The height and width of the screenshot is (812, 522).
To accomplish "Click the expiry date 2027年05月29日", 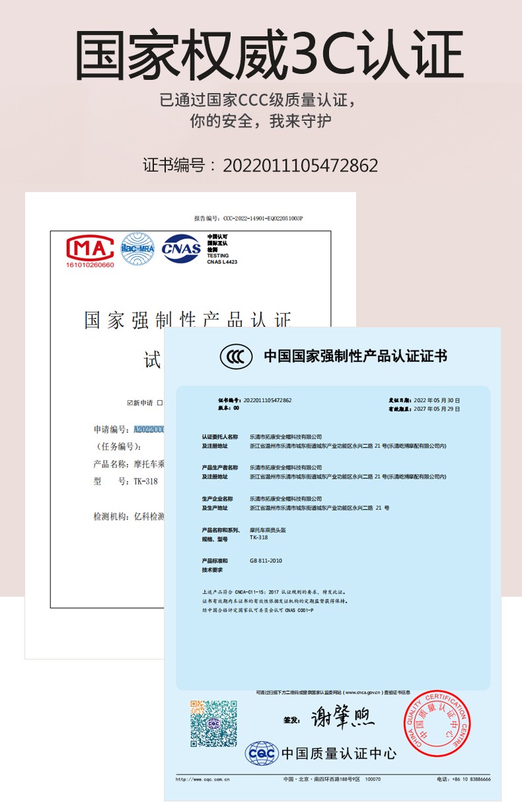I will coord(436,409).
